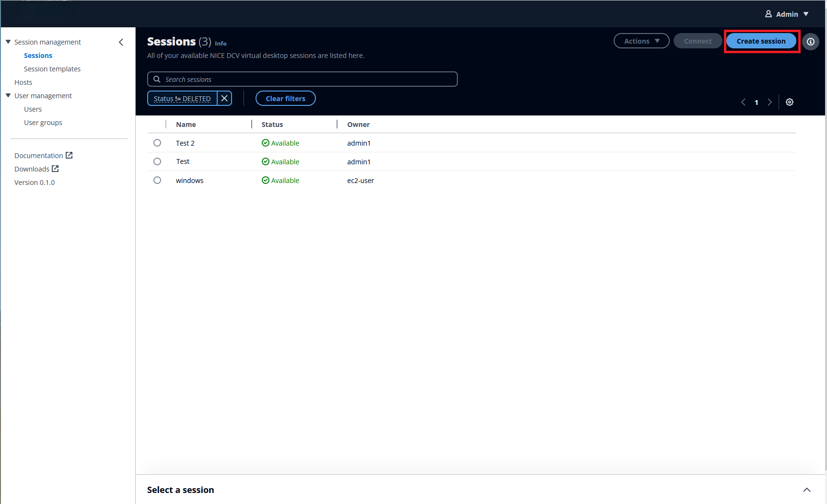
Task: Open the Session templates page
Action: pos(52,69)
